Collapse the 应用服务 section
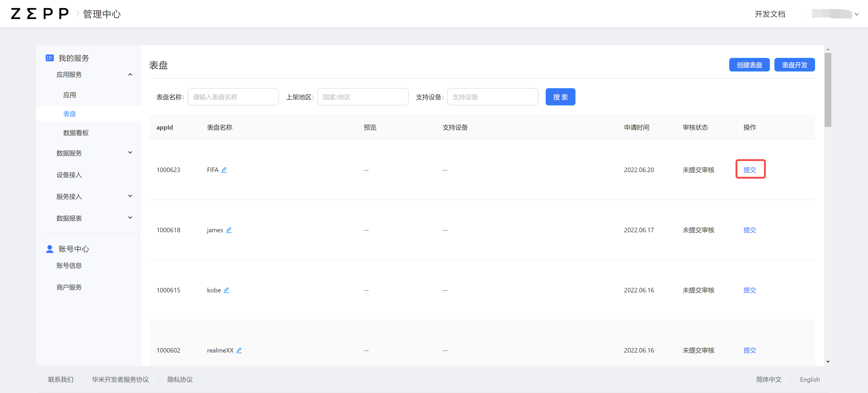868x393 pixels. point(130,74)
